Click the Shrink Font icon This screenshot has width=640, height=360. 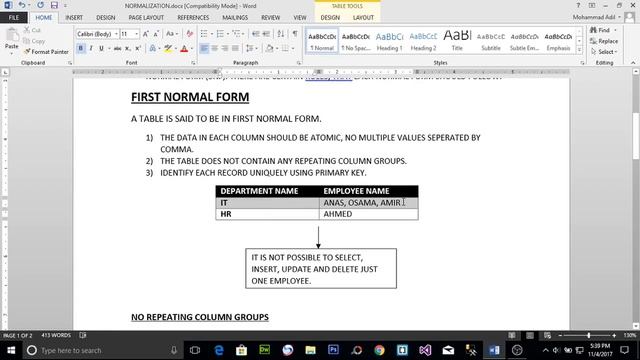[156, 34]
